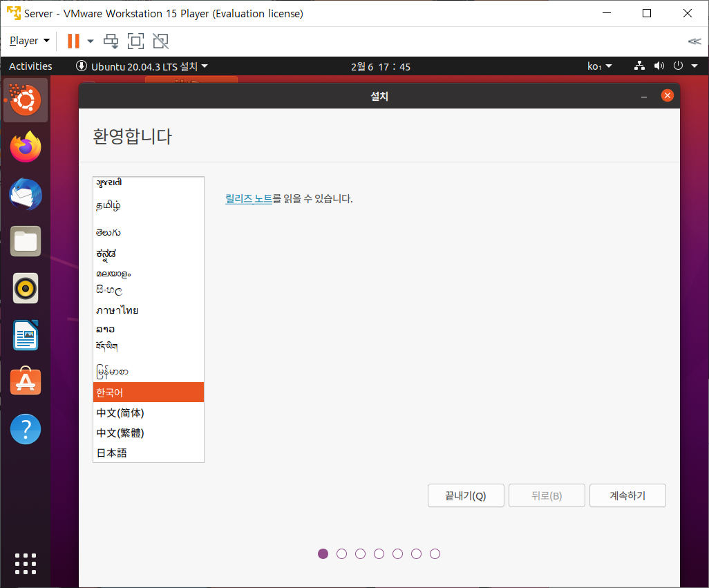Screen dimensions: 709x588
Task: Click the network status icon
Action: (x=639, y=66)
